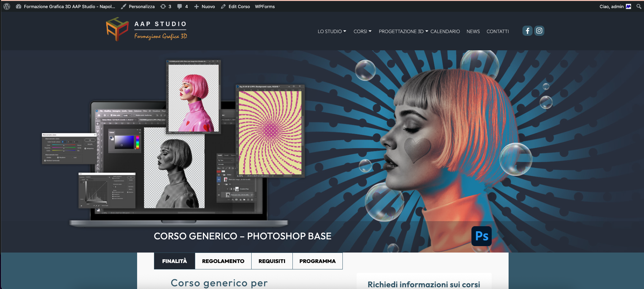This screenshot has height=289, width=644.
Task: Go to the CALENDARIO page
Action: click(445, 31)
